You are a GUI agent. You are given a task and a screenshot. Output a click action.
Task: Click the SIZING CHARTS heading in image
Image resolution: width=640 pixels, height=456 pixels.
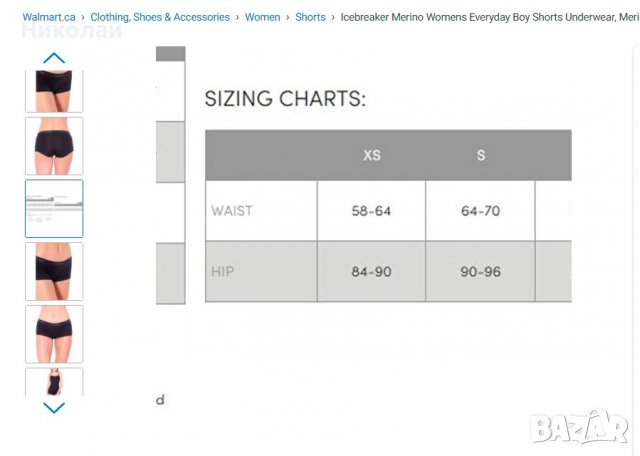click(285, 99)
